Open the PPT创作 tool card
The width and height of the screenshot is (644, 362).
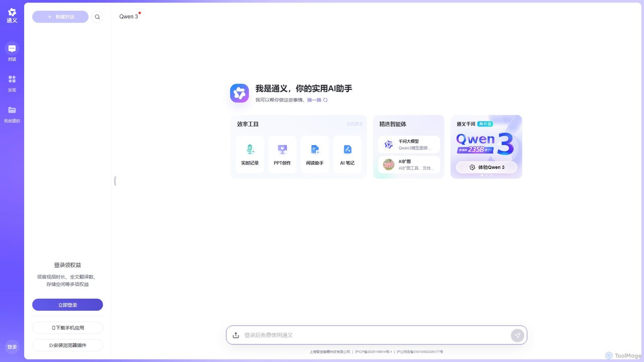(x=282, y=155)
